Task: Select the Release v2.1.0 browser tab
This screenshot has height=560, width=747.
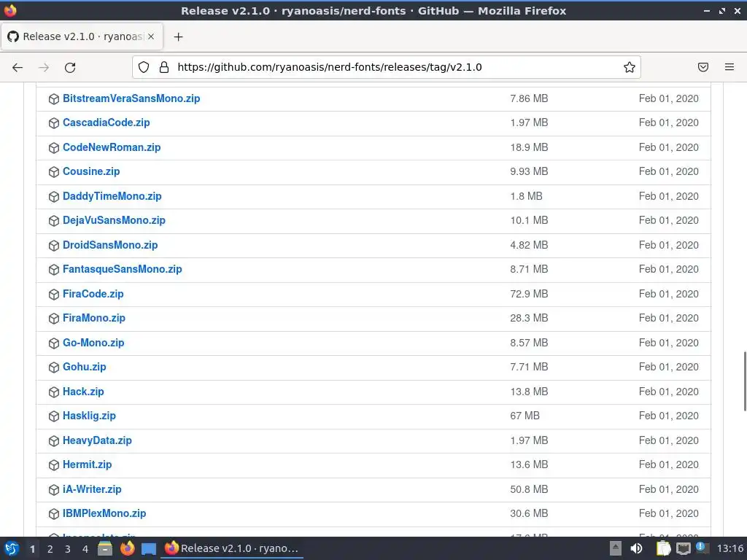Action: [x=82, y=36]
